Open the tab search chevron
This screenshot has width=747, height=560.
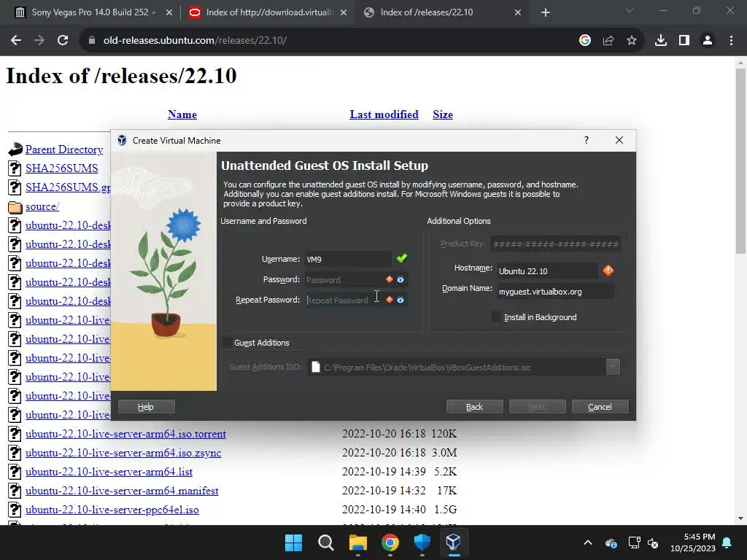click(630, 10)
